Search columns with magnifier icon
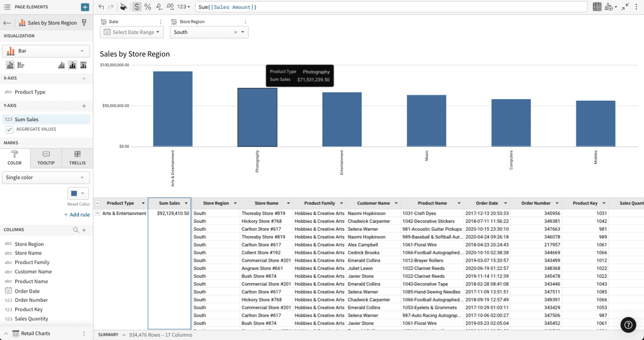The width and height of the screenshot is (644, 340). 76,230
